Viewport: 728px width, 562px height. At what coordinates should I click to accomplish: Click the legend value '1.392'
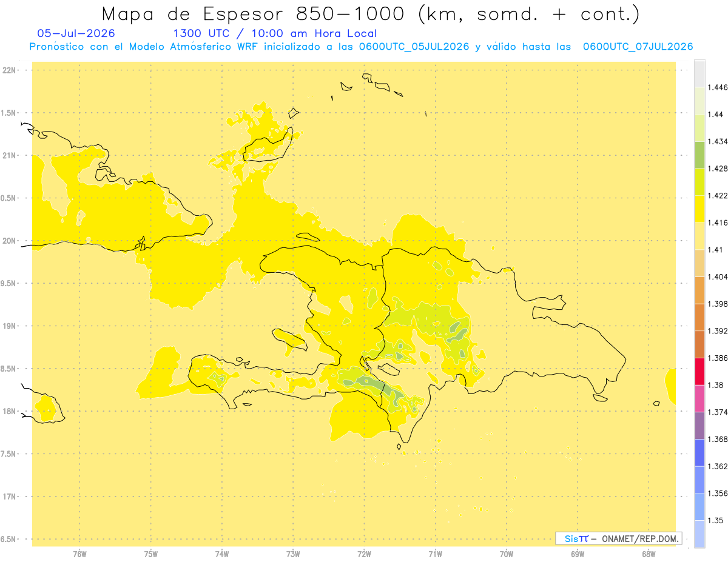pos(718,331)
